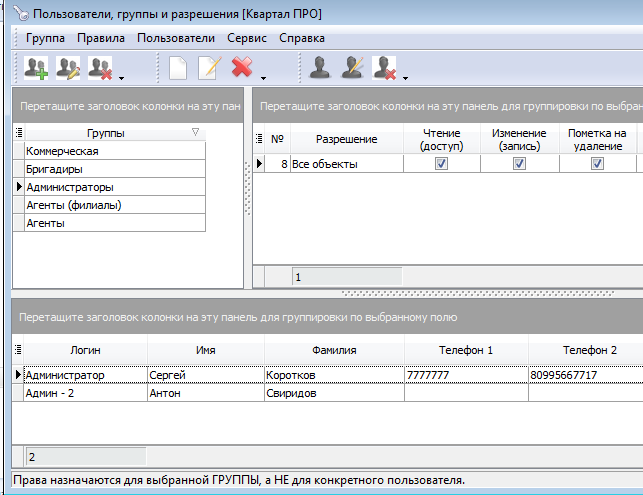Screen dimensions: 643x495
Task: Expand the dropdown arrow beside the red X
Action: (263, 76)
